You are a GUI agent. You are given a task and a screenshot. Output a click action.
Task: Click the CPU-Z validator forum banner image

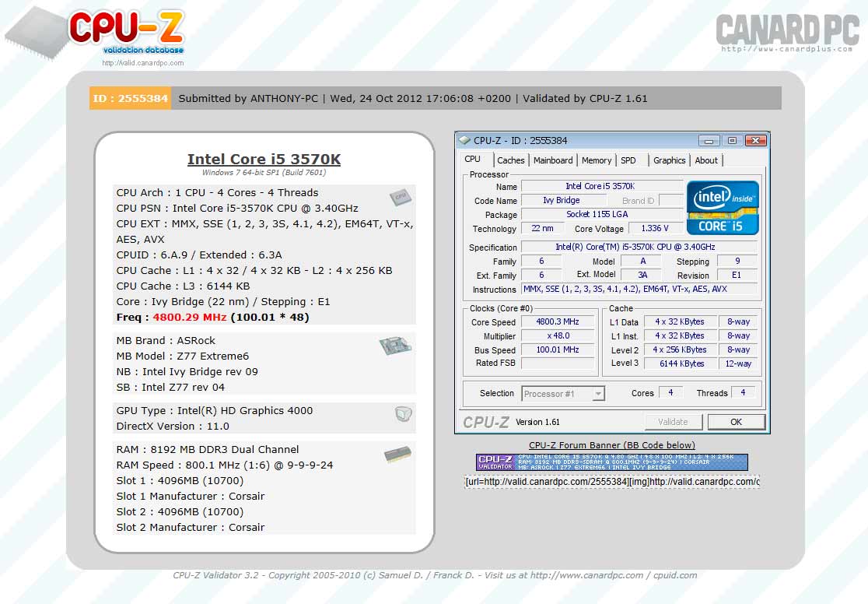coord(611,462)
